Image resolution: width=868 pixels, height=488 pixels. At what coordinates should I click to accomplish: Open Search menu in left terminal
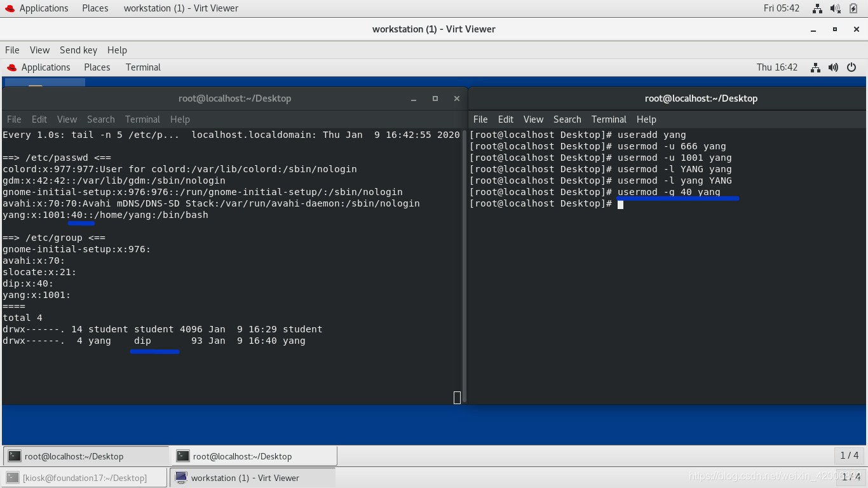(x=101, y=119)
